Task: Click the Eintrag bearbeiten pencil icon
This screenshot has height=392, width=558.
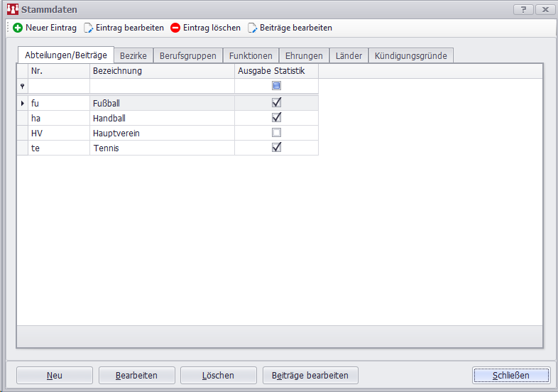Action: (x=89, y=28)
